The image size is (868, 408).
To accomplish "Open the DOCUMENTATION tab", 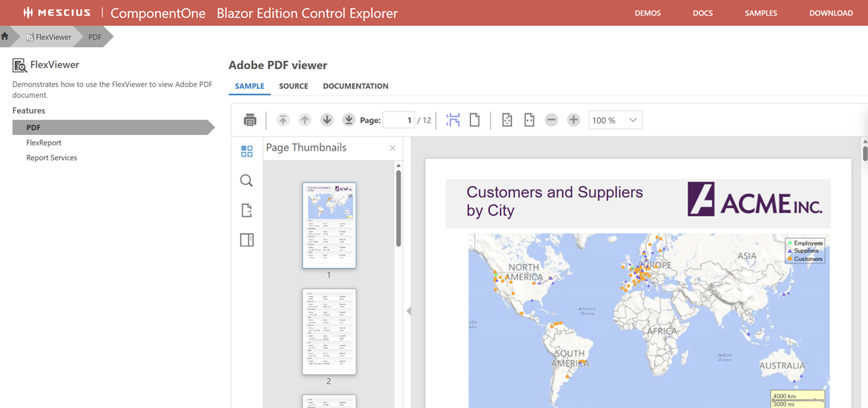I will pyautogui.click(x=355, y=86).
